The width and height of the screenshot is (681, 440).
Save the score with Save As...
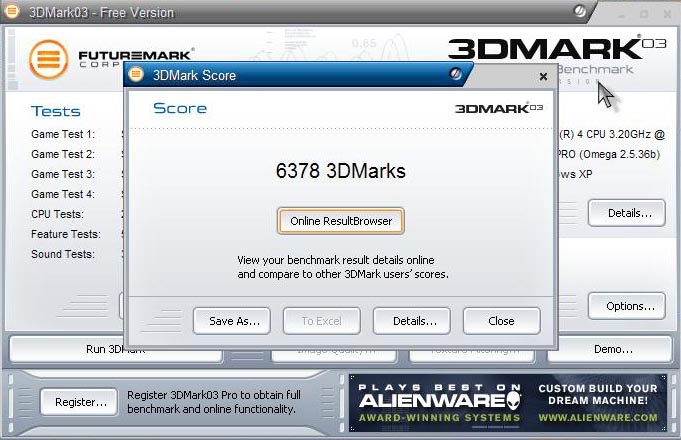(232, 321)
